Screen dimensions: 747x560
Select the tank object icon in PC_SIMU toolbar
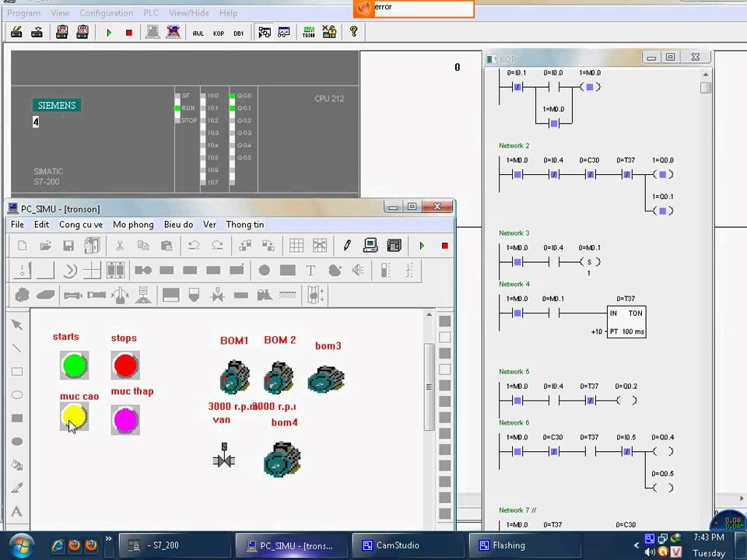[194, 296]
